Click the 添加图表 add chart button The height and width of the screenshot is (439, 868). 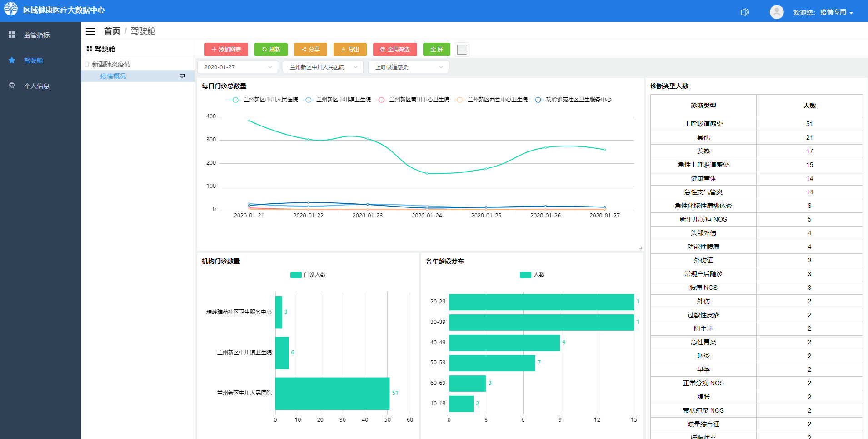[226, 50]
